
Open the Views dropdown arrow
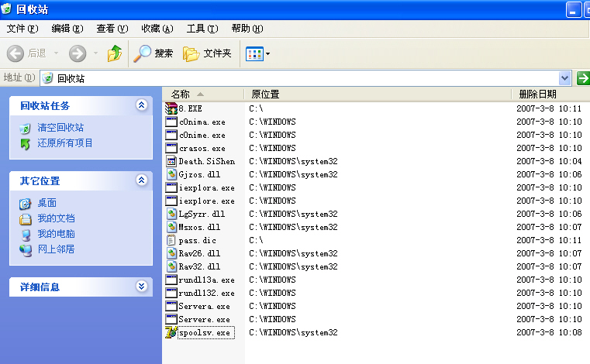point(268,53)
